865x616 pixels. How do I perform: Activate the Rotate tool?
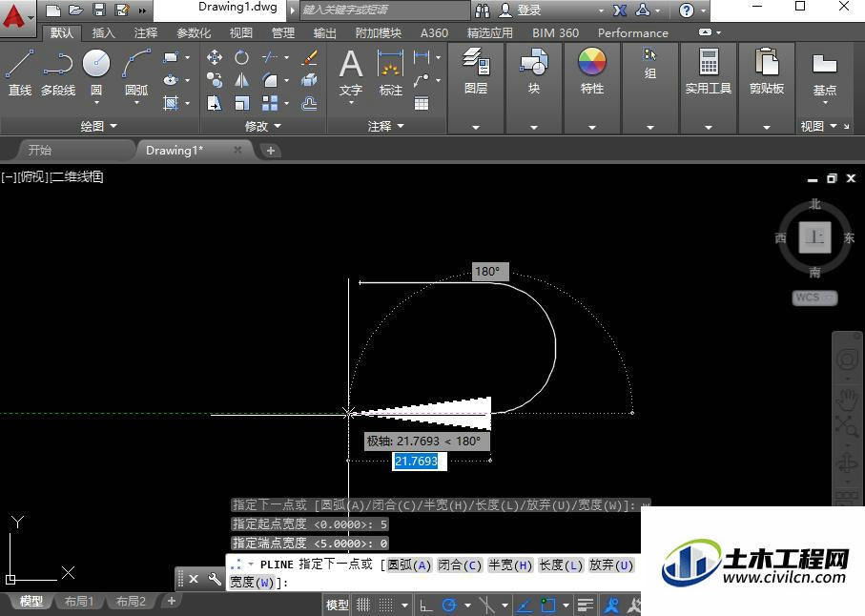tap(241, 57)
